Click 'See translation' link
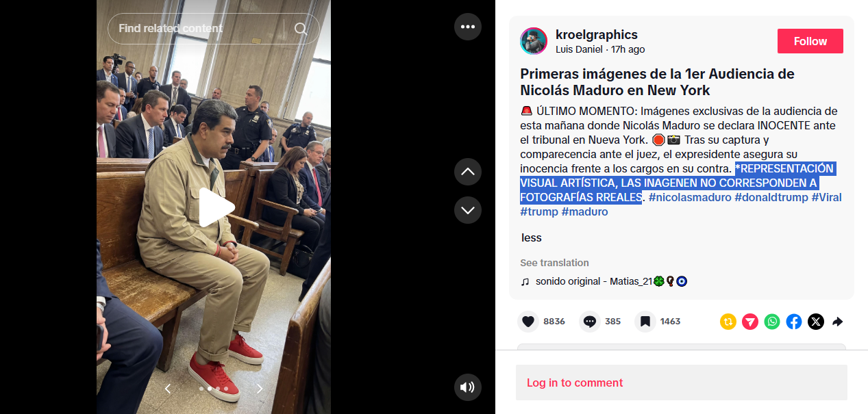 554,263
